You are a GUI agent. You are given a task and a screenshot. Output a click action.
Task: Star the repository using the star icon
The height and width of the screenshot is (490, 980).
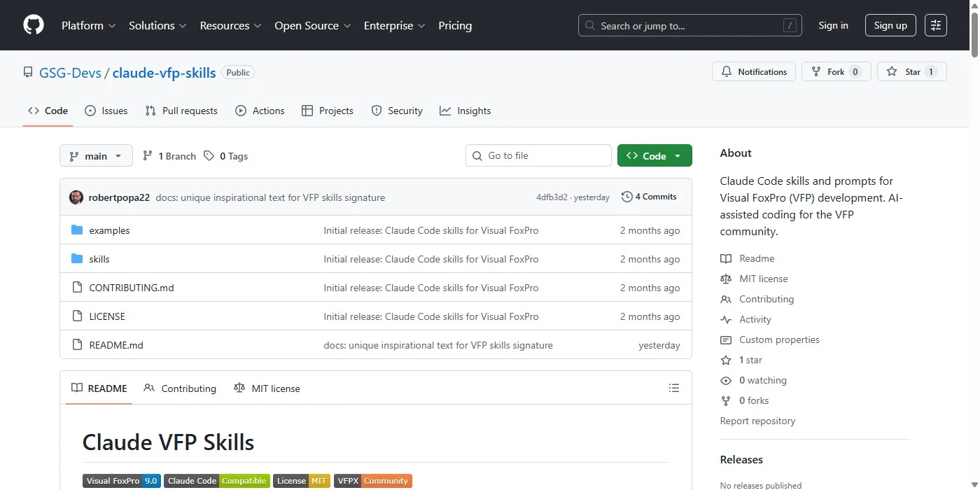[892, 71]
